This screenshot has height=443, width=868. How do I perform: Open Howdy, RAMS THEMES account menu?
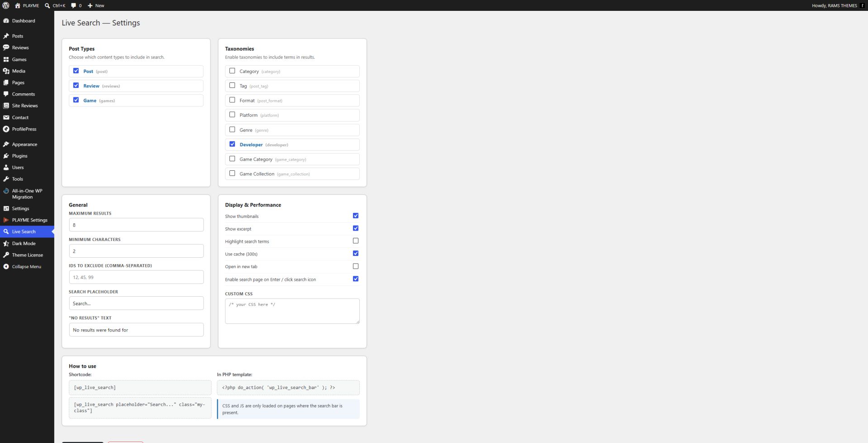(838, 5)
